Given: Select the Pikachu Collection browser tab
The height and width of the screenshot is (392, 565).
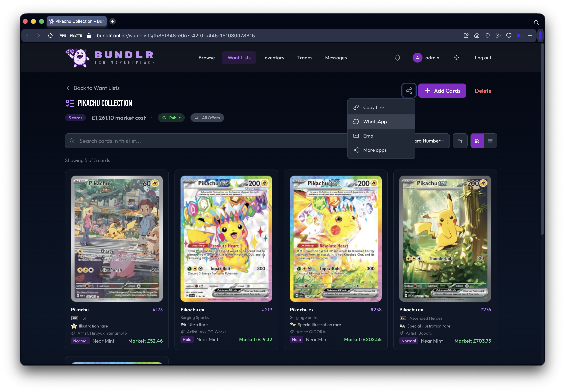Looking at the screenshot, I should click(x=77, y=21).
